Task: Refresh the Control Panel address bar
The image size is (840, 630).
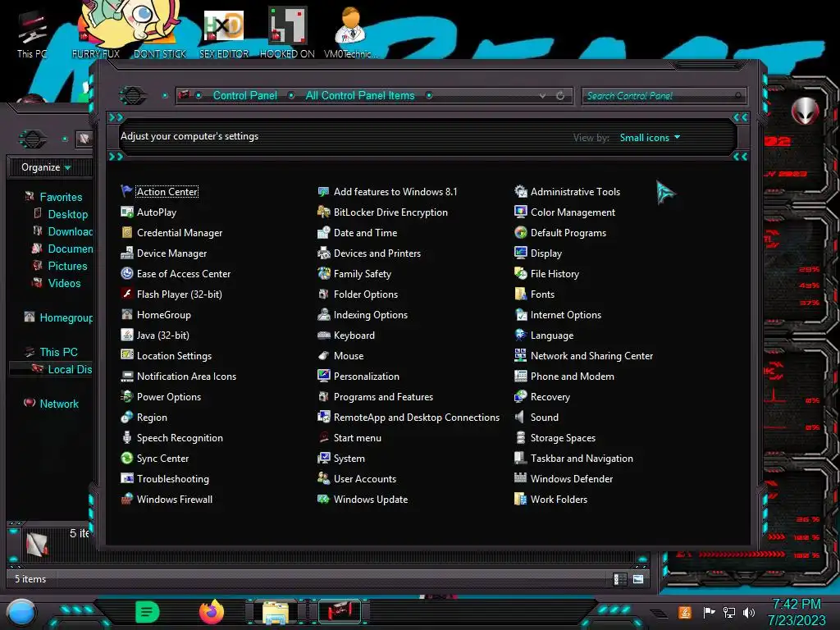Action: click(x=560, y=96)
